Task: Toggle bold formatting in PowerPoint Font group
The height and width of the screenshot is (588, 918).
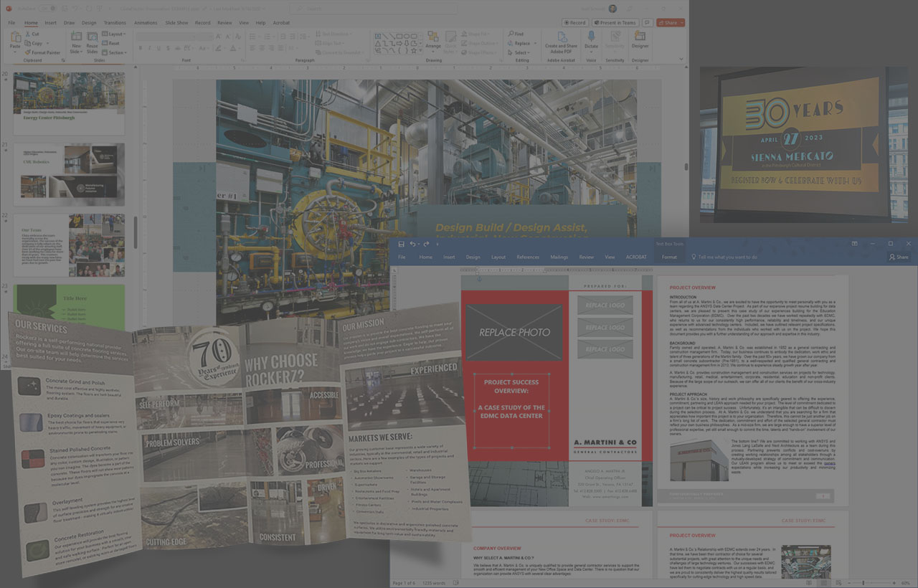Action: click(140, 48)
